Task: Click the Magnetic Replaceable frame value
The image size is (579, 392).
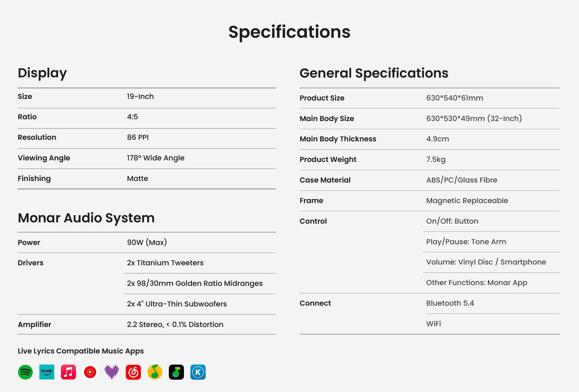Action: pyautogui.click(x=467, y=201)
